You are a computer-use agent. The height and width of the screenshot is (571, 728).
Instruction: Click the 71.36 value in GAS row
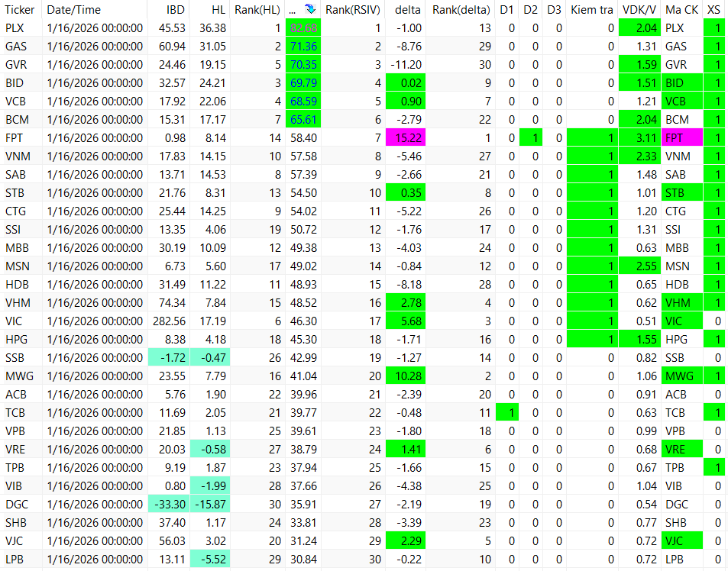click(303, 47)
